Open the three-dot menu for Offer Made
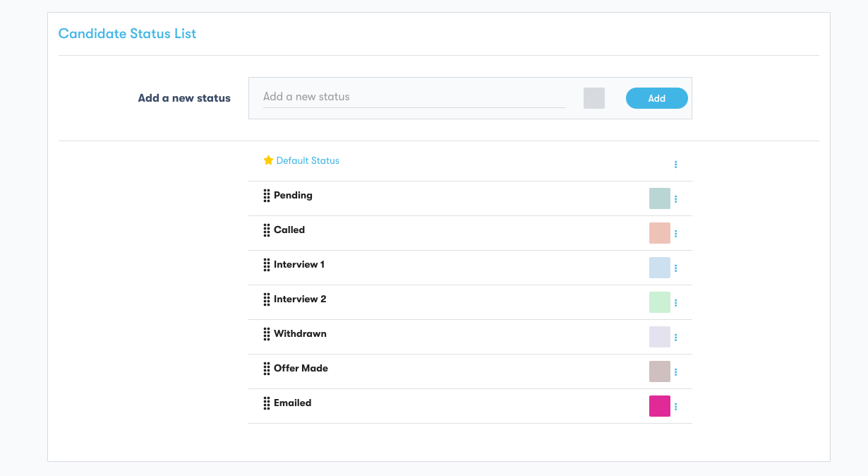The height and width of the screenshot is (476, 868). pyautogui.click(x=675, y=372)
